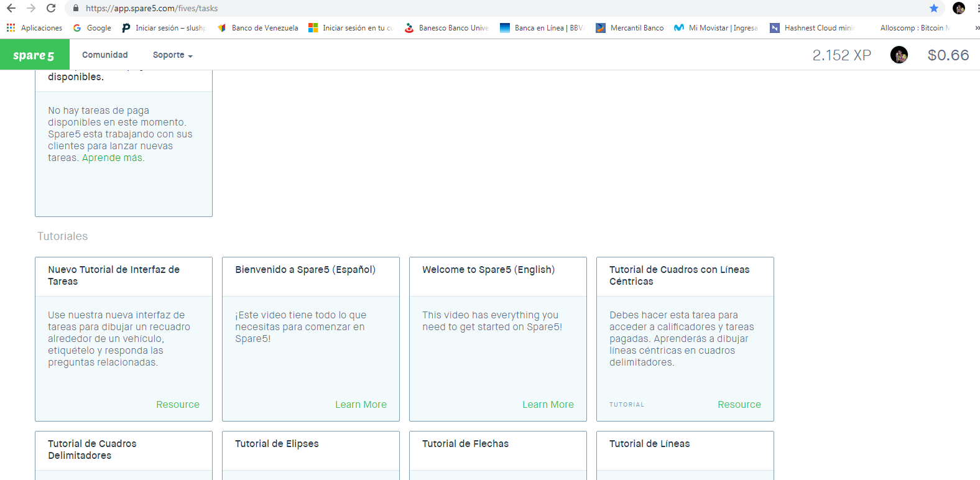Open the Mercantil Banco bookmark
Viewport: 980px width, 480px height.
(x=630, y=28)
